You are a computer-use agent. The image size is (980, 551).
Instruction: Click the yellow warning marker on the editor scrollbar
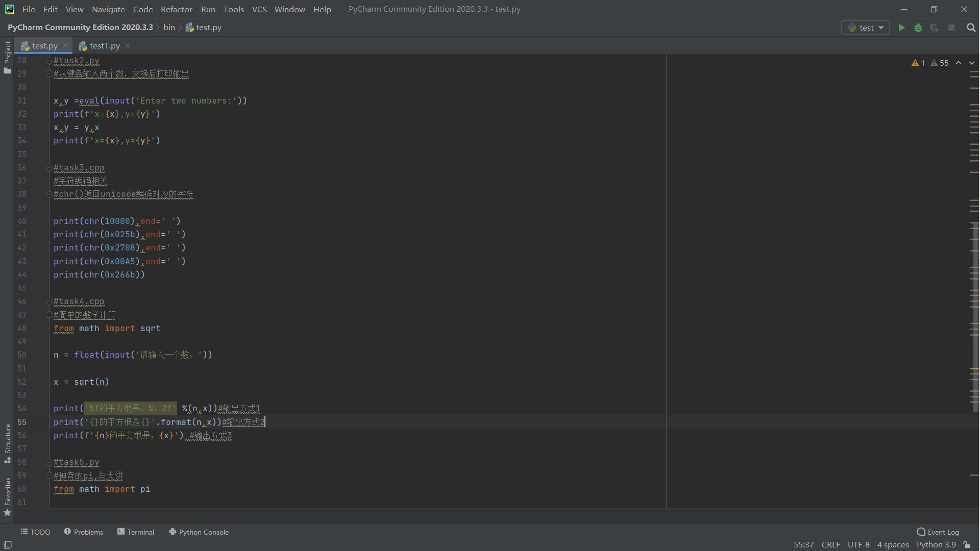tap(974, 368)
